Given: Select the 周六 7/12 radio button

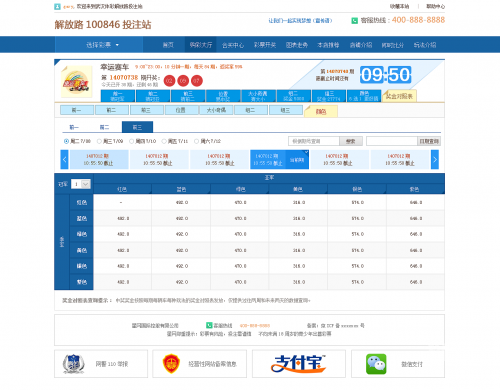Looking at the screenshot, I should [196, 141].
